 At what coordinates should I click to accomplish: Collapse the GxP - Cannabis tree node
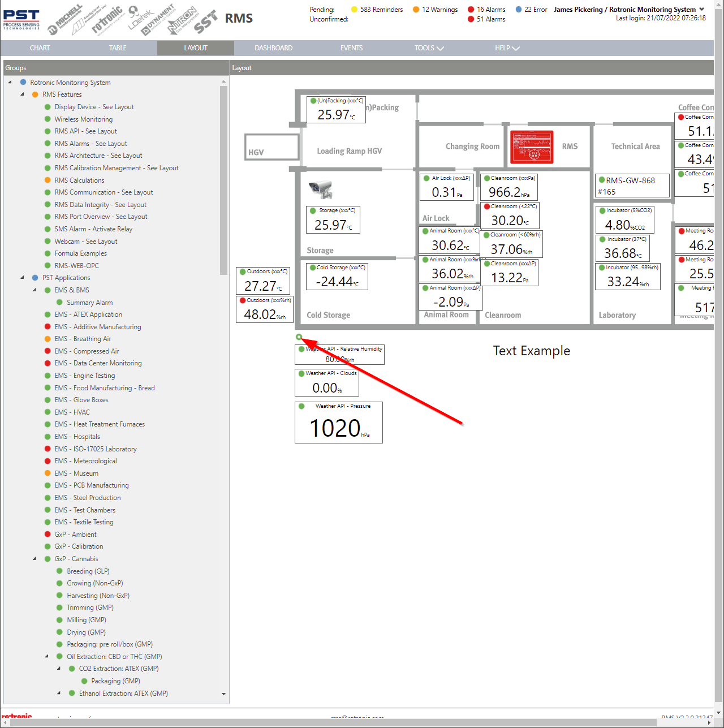35,558
